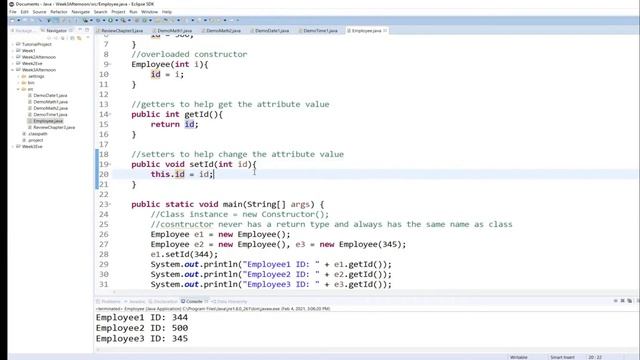Viewport: 640px width, 360px height.
Task: Collapse the Employee(int i) constructor fold
Action: click(x=111, y=64)
